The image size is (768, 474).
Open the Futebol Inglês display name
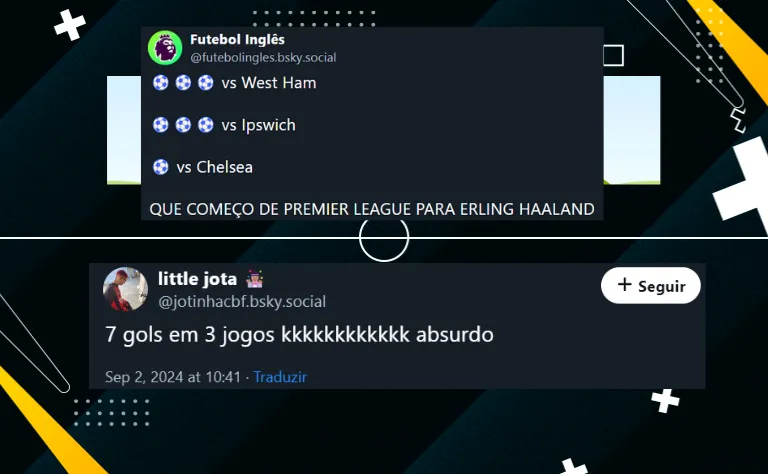237,39
